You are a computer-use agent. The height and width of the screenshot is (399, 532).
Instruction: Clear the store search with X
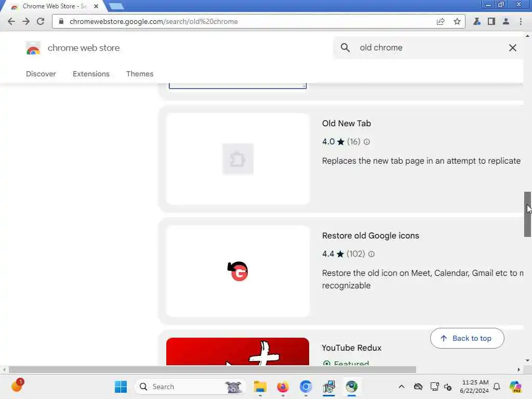[512, 47]
